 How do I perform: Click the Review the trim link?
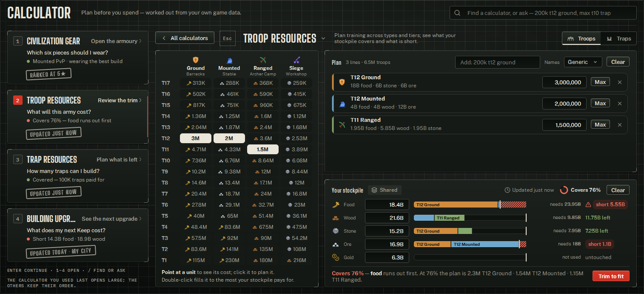120,100
